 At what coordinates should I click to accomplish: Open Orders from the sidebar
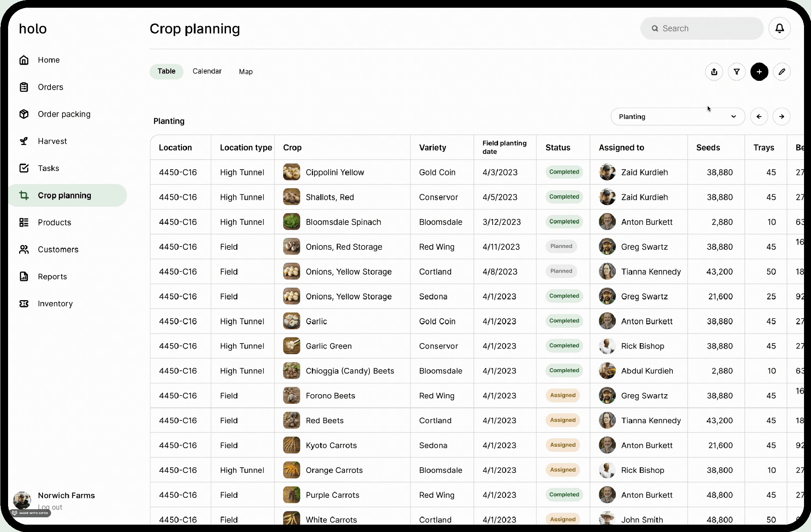pos(50,87)
